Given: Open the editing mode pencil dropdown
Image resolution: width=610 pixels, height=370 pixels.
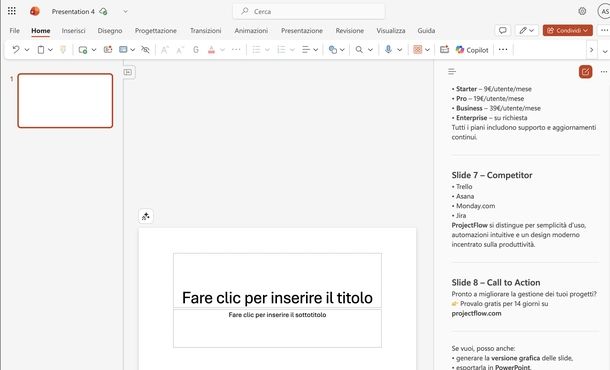Looking at the screenshot, I should pyautogui.click(x=527, y=30).
